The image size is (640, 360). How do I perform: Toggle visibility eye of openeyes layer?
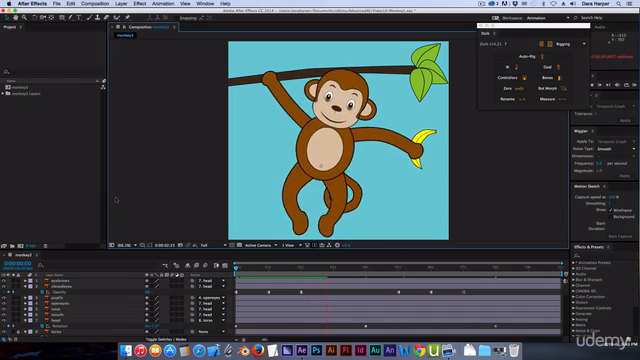coord(4,304)
